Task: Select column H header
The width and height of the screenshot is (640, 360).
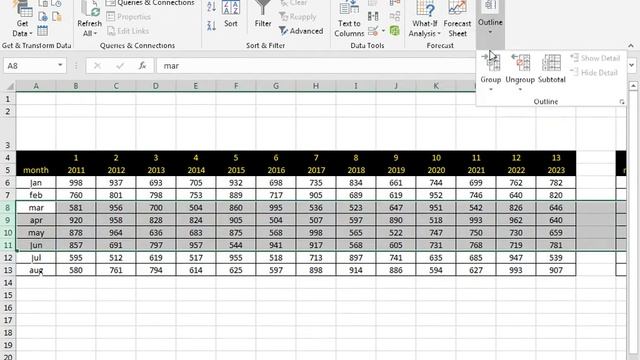Action: click(316, 86)
